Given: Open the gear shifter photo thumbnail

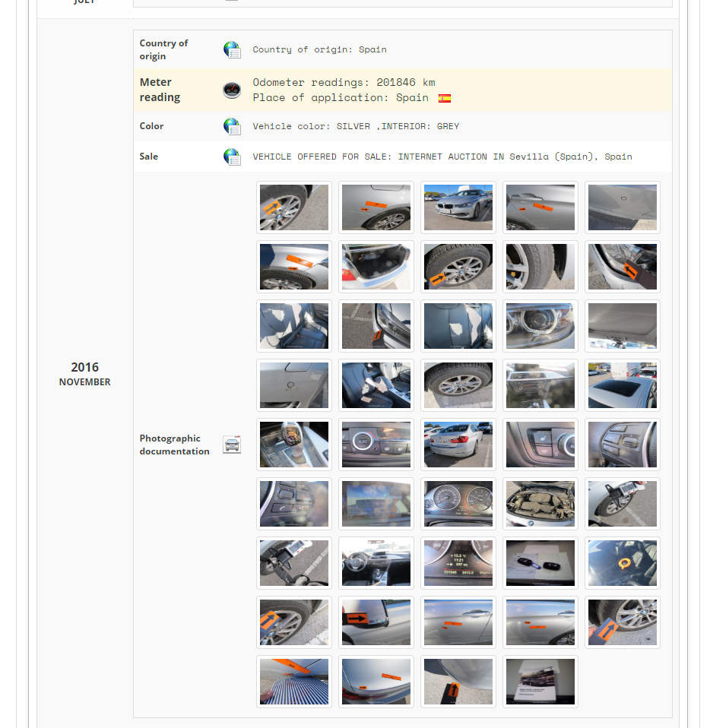Looking at the screenshot, I should [x=293, y=445].
